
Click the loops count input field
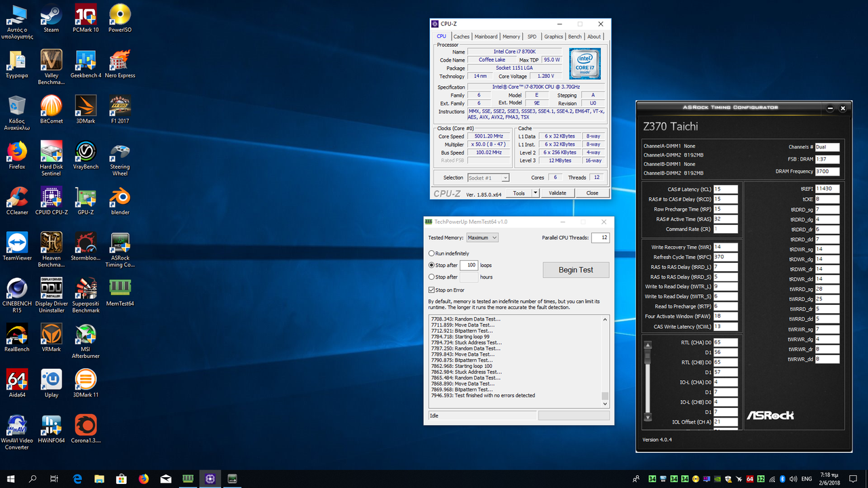pos(468,265)
